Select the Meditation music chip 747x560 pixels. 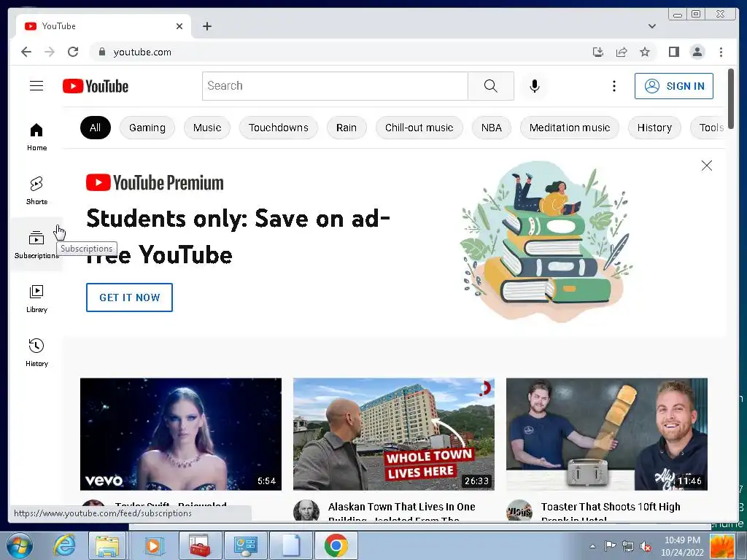[x=569, y=128]
